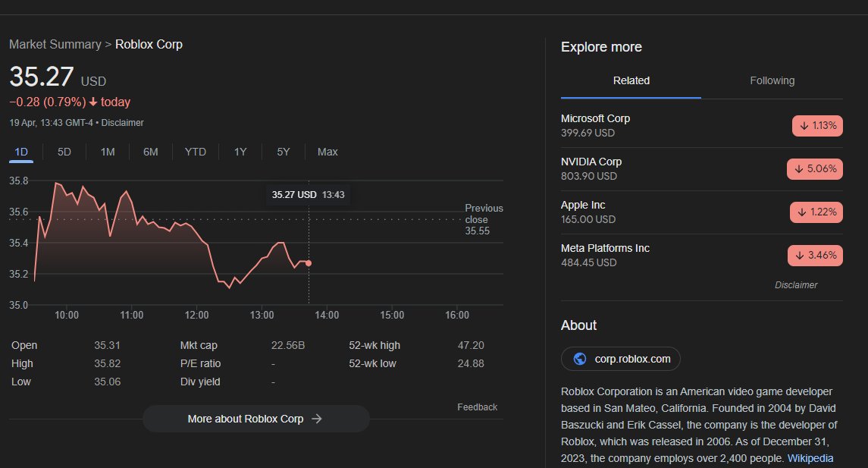The image size is (868, 468).
Task: Click the chart's current price marker dot
Action: point(309,263)
